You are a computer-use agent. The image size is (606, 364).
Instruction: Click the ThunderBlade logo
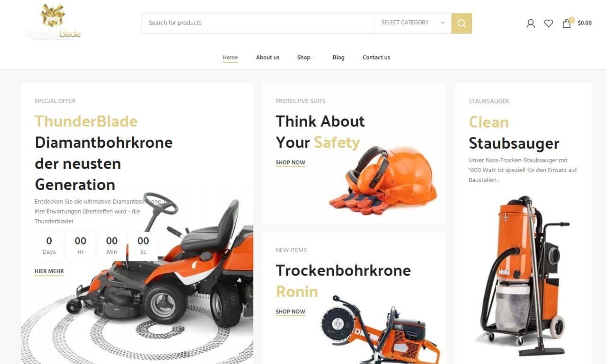click(53, 22)
